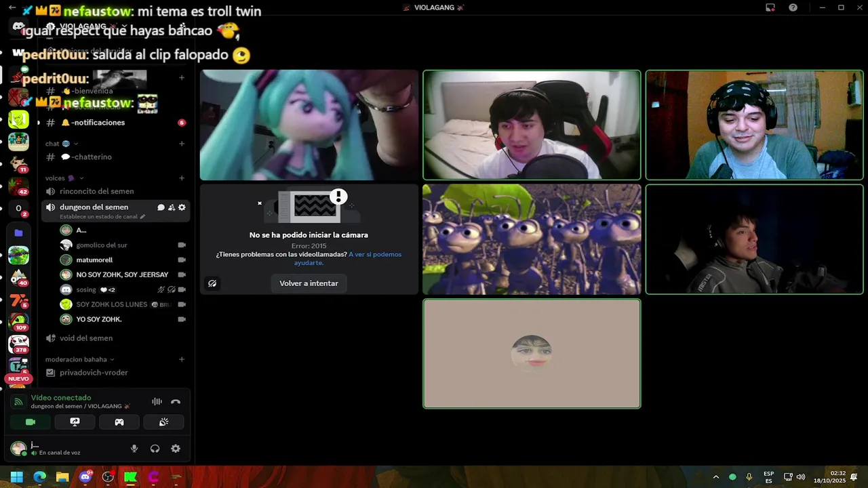
Task: Add channel to moderacion bahaha category
Action: tap(182, 359)
